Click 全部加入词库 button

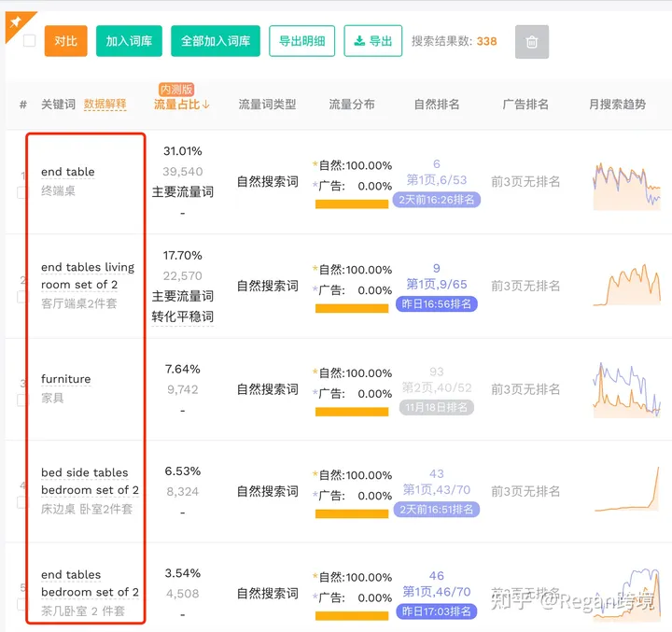(216, 41)
